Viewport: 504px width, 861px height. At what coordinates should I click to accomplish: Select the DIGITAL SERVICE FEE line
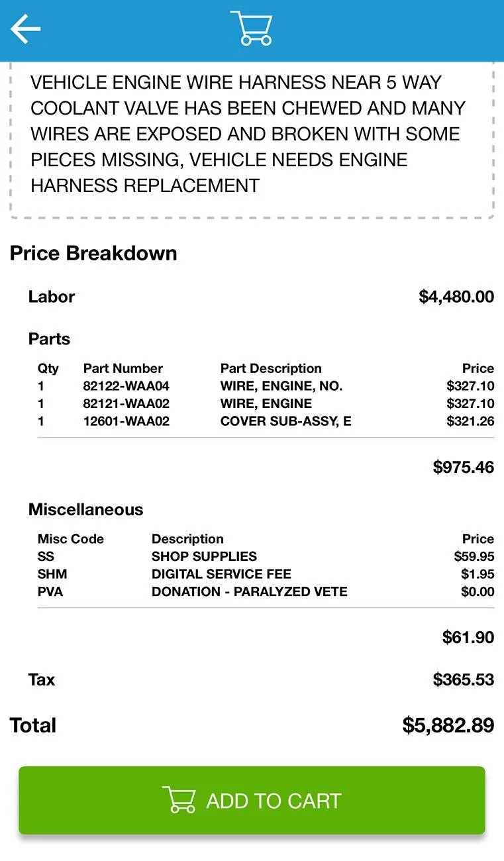[x=266, y=574]
